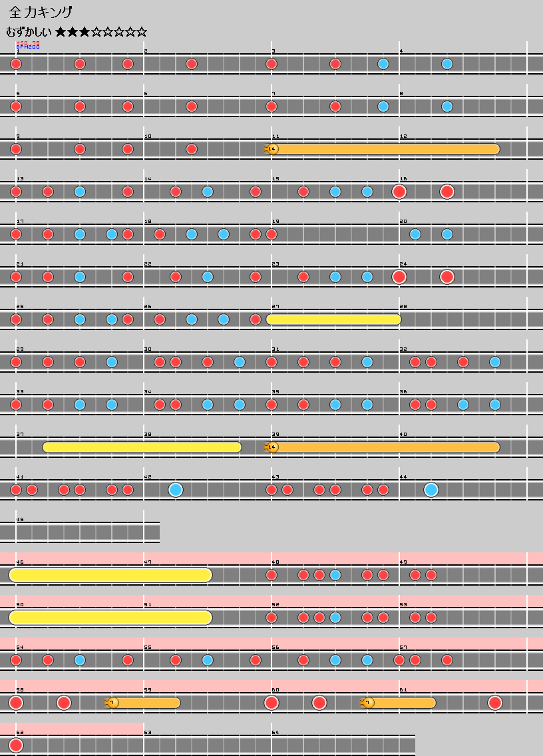The image size is (543, 756).
Task: Select the big red note starting measure 60
Action: [x=271, y=703]
